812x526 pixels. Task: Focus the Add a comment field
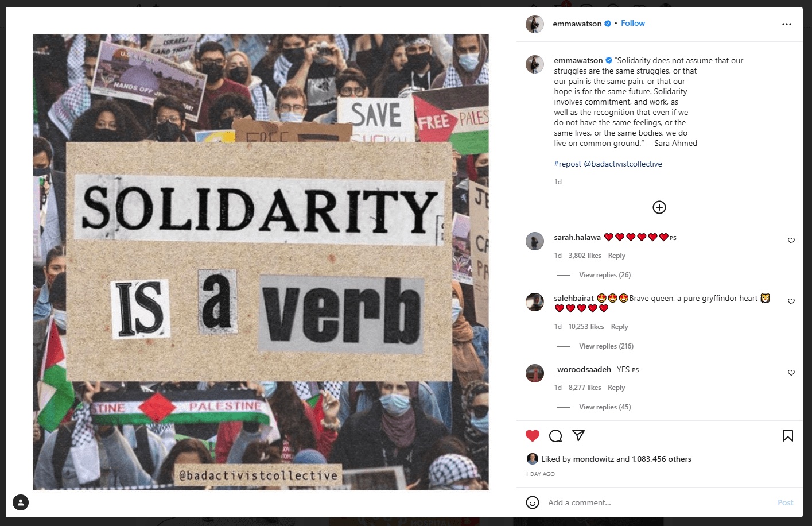(660, 502)
